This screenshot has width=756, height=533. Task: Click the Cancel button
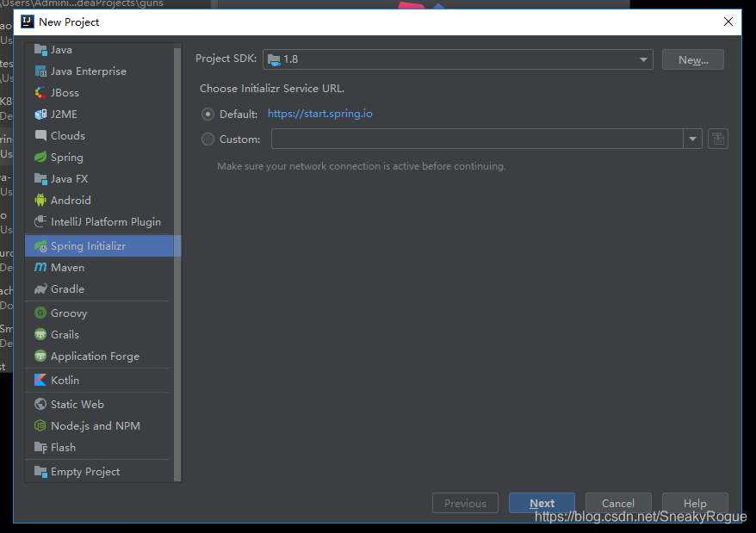point(618,503)
